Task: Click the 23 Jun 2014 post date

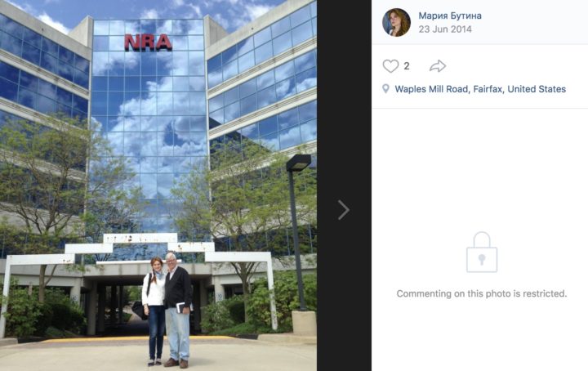Action: click(445, 29)
